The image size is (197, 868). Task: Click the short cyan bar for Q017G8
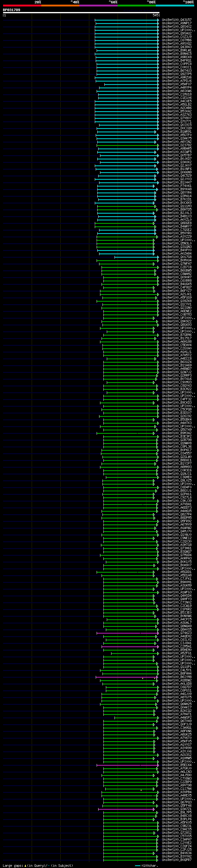pos(137,257)
